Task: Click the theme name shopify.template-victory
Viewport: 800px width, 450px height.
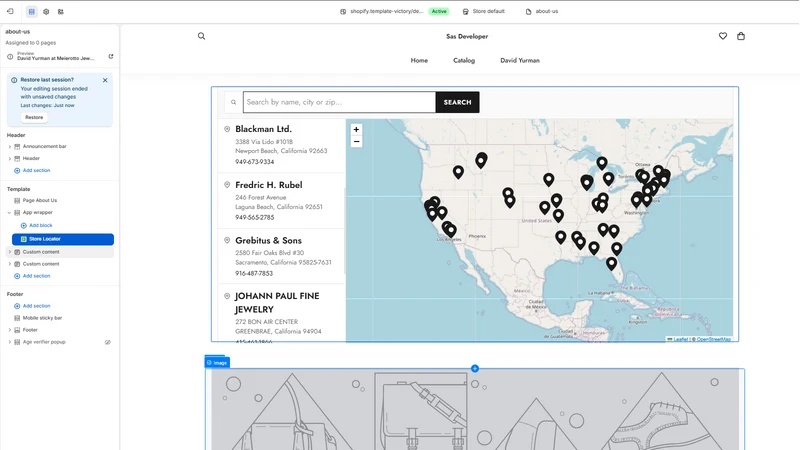Action: click(x=386, y=11)
